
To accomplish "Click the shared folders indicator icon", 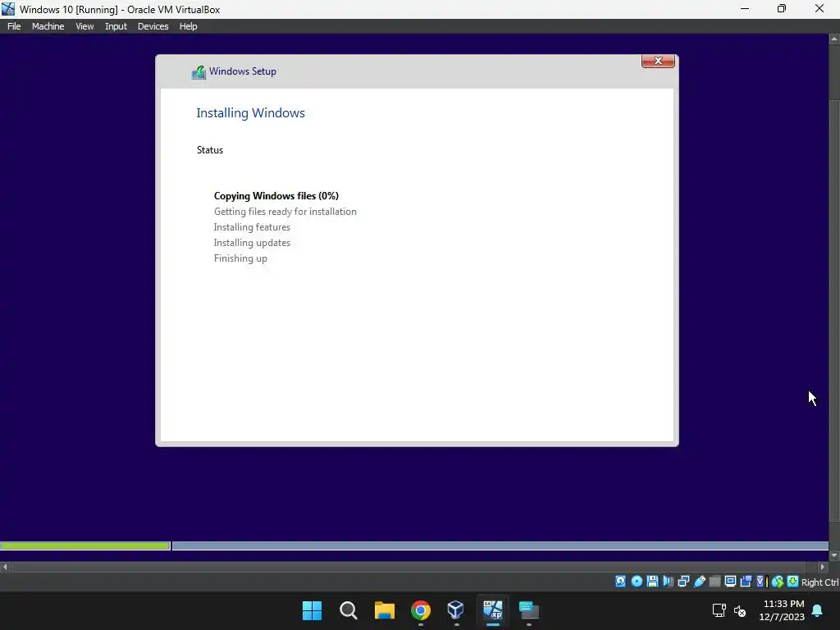I will tap(714, 582).
